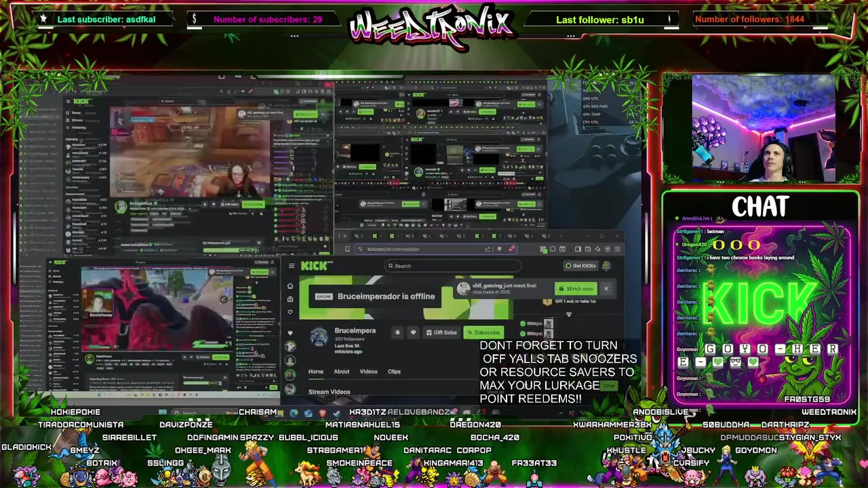868x488 pixels.
Task: Click the kick.com/bruceimperador address bar
Action: (x=436, y=249)
